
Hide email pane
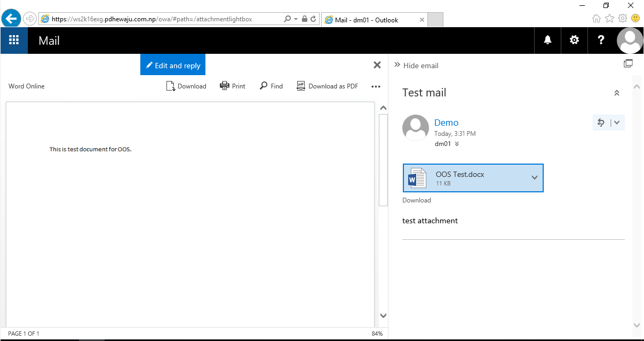coord(416,66)
